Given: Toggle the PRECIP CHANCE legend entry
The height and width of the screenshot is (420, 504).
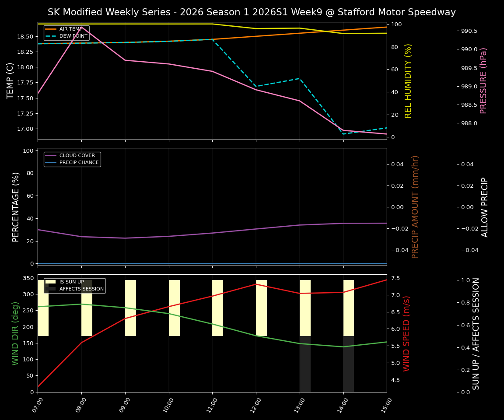Looking at the screenshot, I should click(80, 162).
